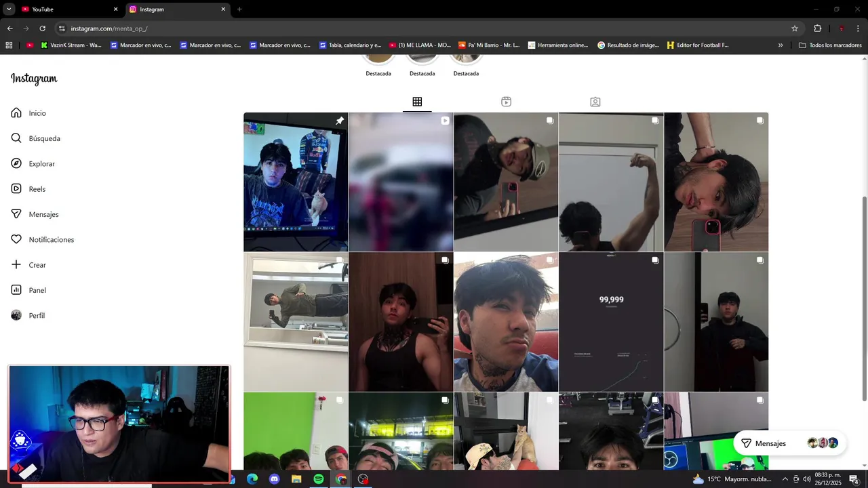This screenshot has width=868, height=488.
Task: Show Notificaciones heart icon panel
Action: click(x=16, y=239)
